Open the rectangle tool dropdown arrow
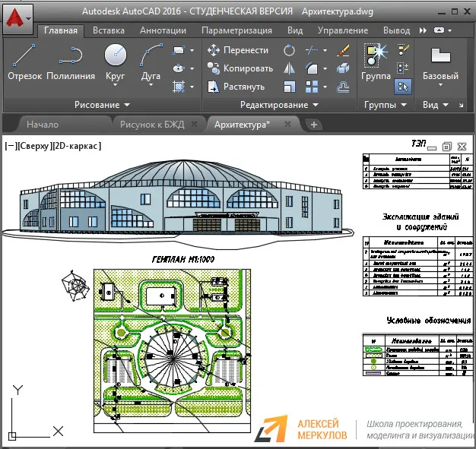The width and height of the screenshot is (476, 449). (192, 50)
